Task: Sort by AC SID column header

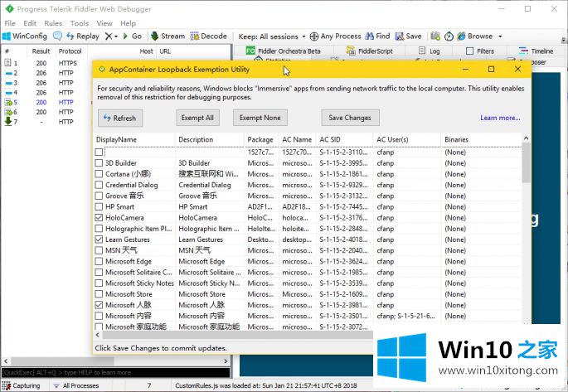Action: (x=344, y=140)
